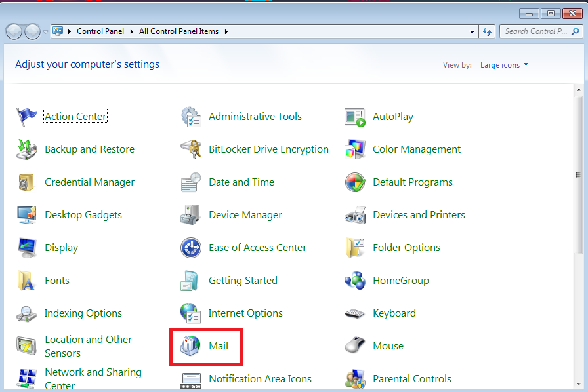Open the Administrative Tools gear icon
The width and height of the screenshot is (588, 392).
tap(191, 117)
